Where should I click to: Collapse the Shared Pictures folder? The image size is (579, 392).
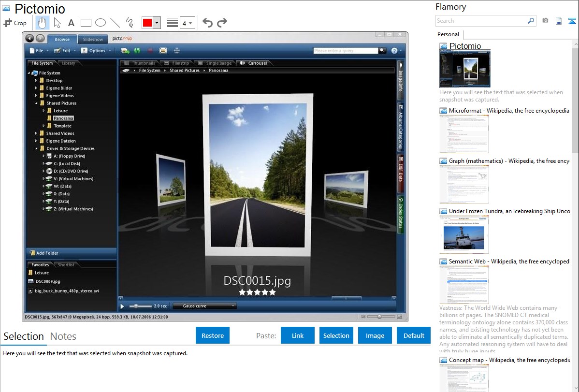[36, 103]
